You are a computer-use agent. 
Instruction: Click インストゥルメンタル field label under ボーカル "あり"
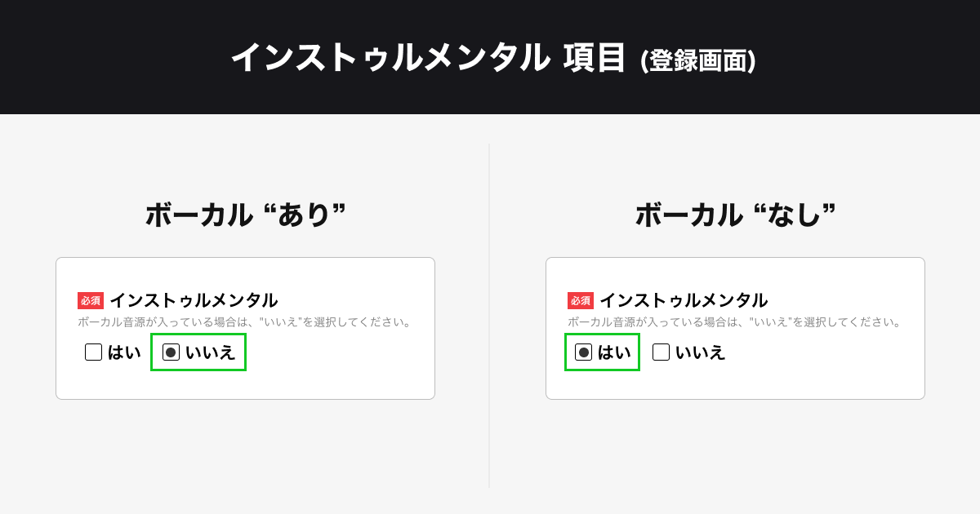point(194,300)
